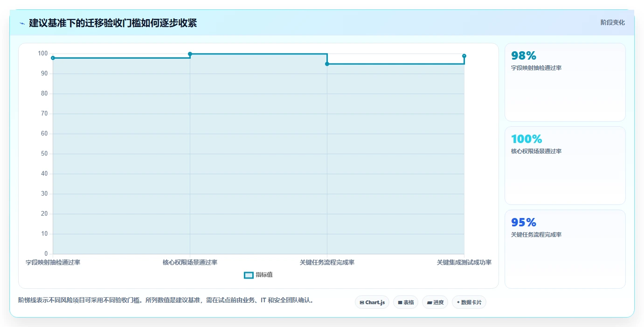Click the data point for 关键任务流程完成率
644x327 pixels.
(x=327, y=64)
